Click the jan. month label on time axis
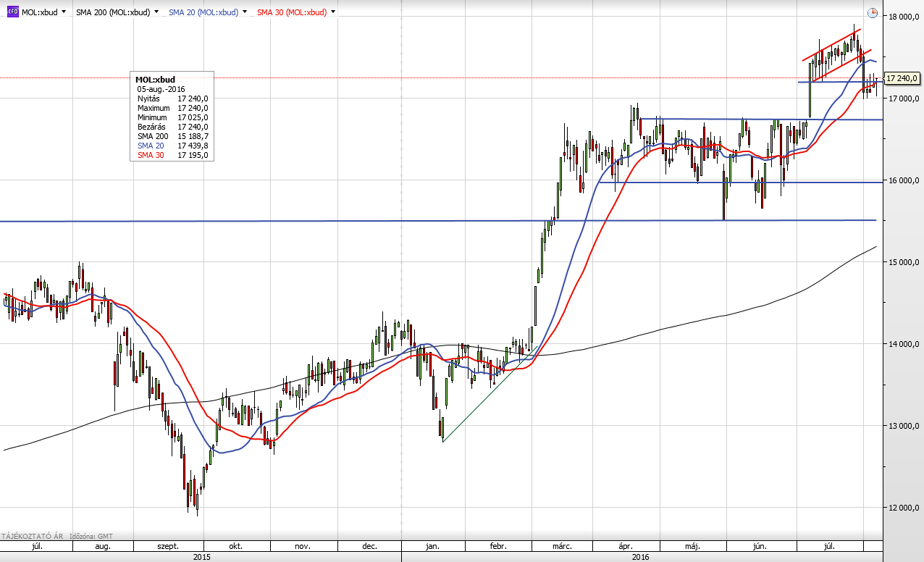The height and width of the screenshot is (562, 924). click(432, 546)
